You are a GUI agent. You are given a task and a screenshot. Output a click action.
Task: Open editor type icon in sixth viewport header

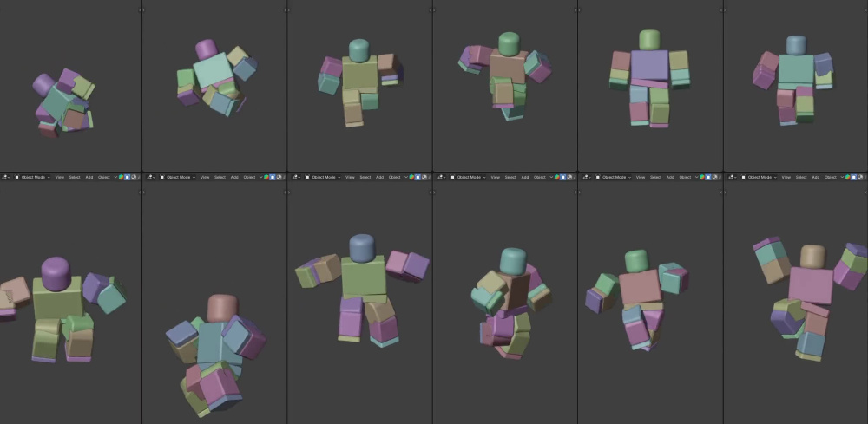[x=733, y=177]
